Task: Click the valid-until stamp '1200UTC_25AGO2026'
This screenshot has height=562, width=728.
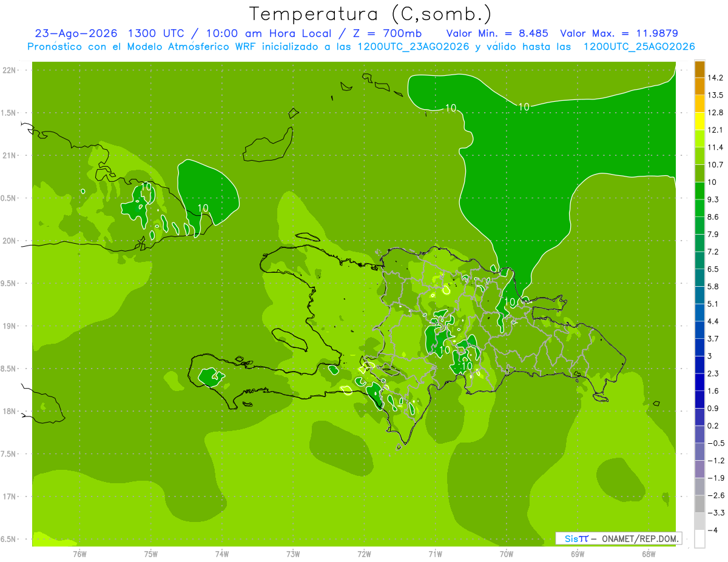Action: (x=639, y=47)
